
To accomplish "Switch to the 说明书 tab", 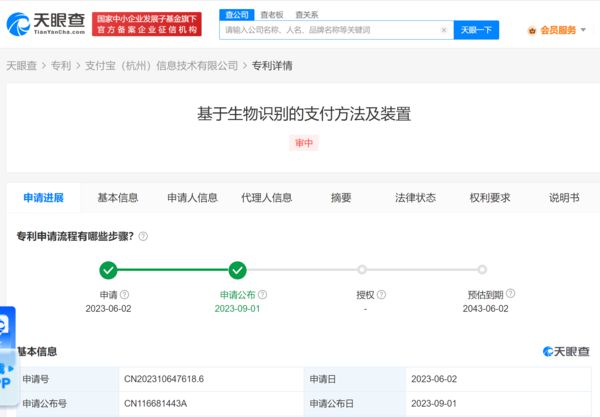I will point(564,198).
